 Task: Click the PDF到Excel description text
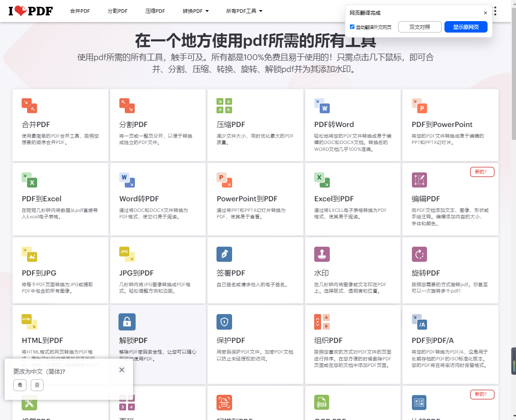[x=60, y=213]
